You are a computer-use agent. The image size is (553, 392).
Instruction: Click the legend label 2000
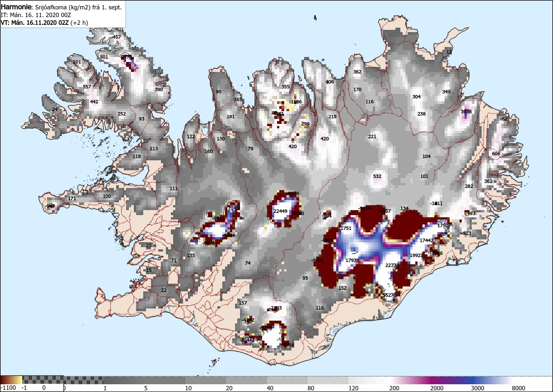437,388
